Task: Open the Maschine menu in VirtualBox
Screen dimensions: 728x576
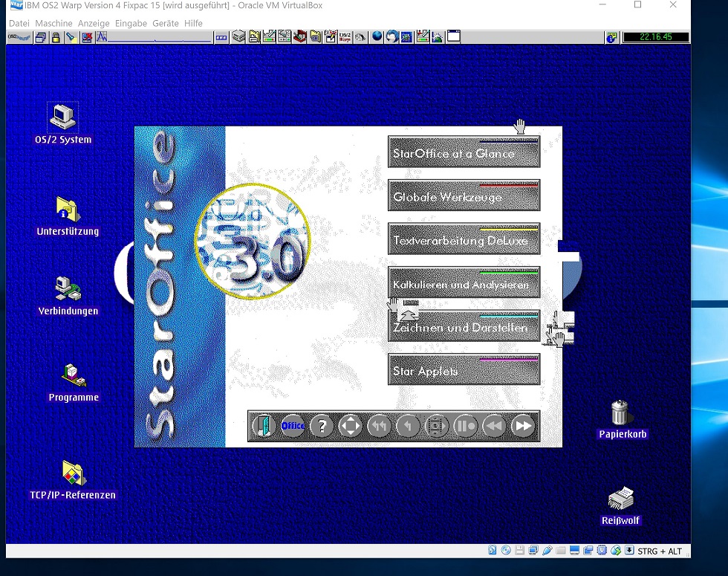Action: 53,23
